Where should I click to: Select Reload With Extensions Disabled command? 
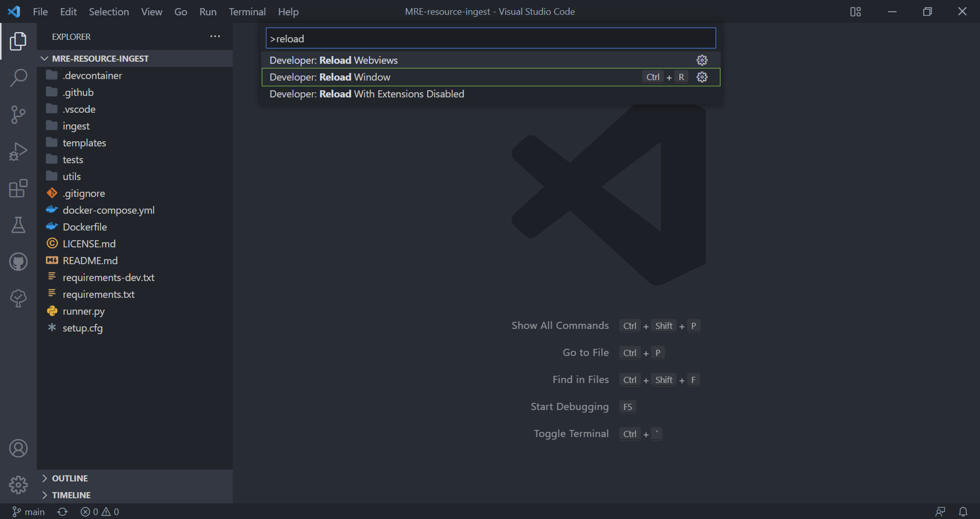coord(491,94)
